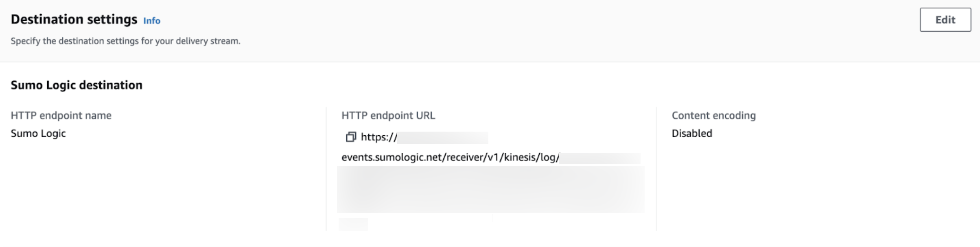Select the Content encoding field label

[x=714, y=115]
